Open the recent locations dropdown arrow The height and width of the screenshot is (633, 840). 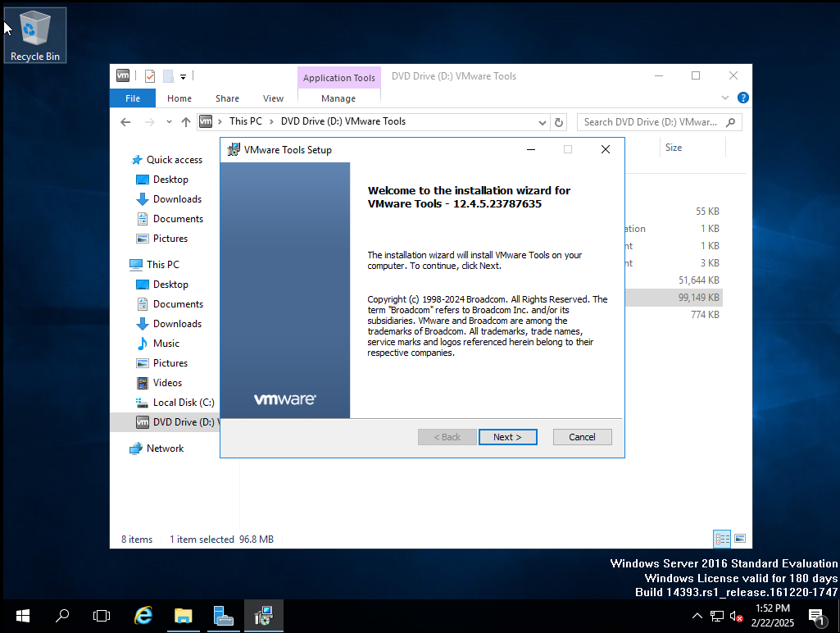pyautogui.click(x=169, y=122)
